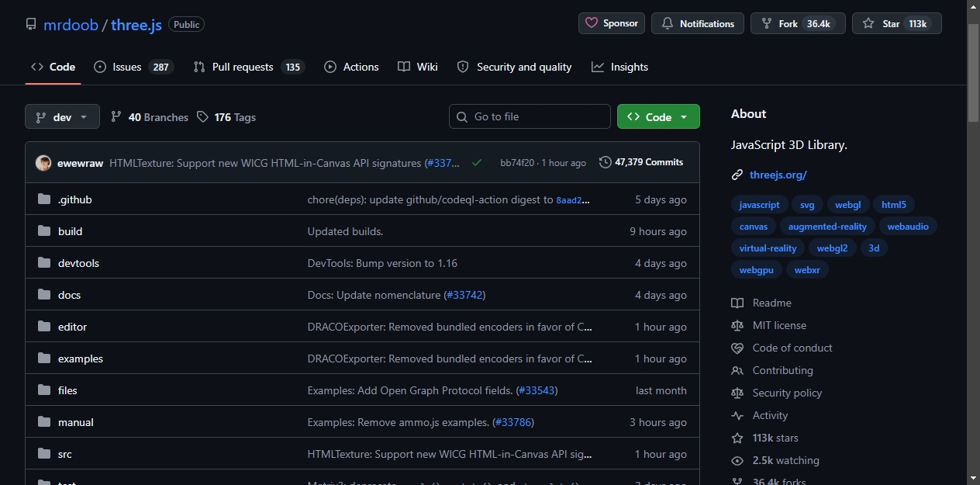980x485 pixels.
Task: Expand the dev branch dropdown
Action: [62, 117]
